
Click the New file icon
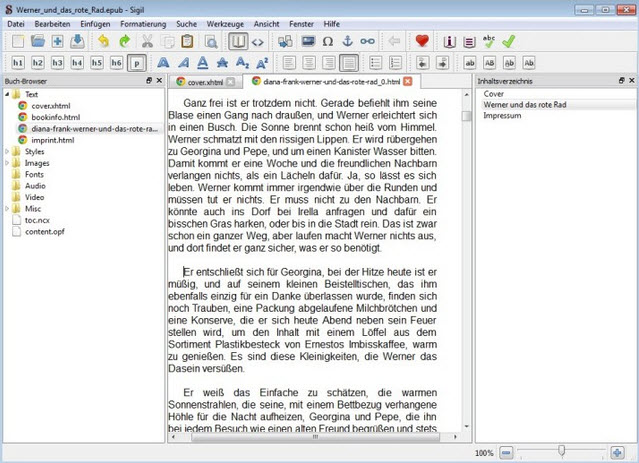18,41
